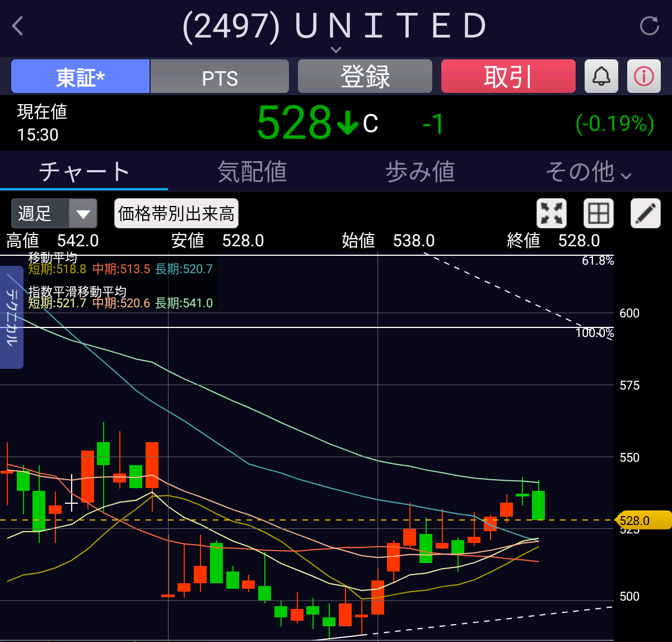
Task: Expand the chart to full screen
Action: click(x=552, y=213)
